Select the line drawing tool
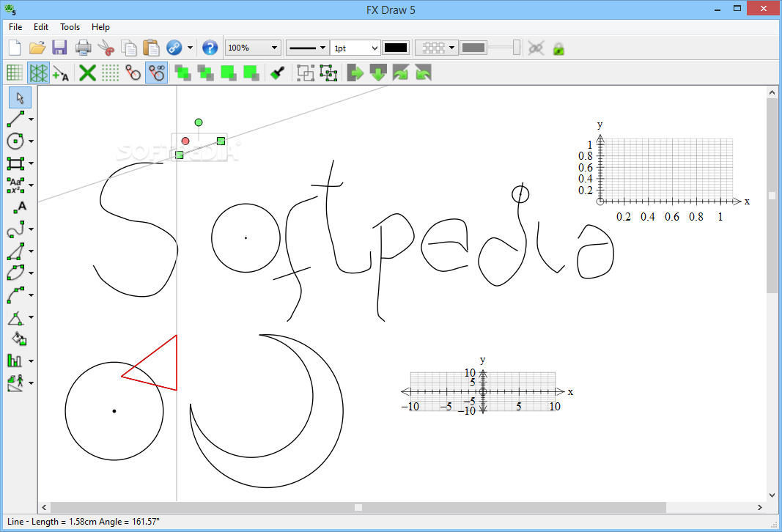 click(15, 119)
